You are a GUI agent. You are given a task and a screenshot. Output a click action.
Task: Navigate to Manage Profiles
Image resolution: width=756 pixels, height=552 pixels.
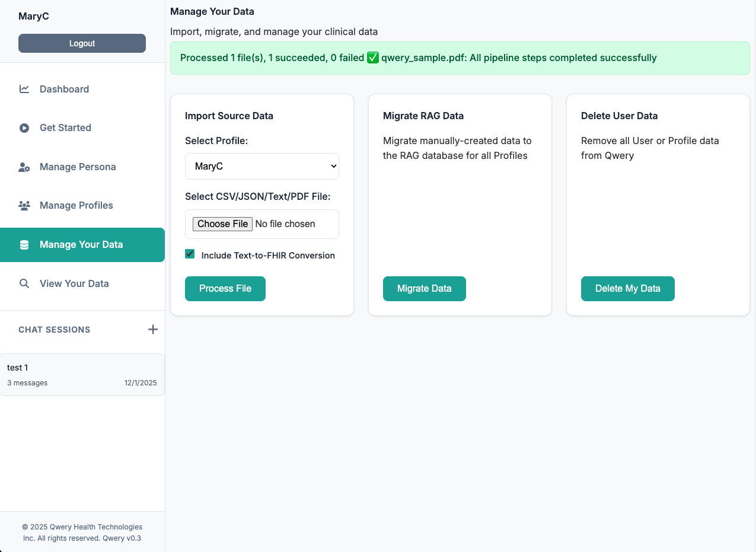tap(76, 205)
